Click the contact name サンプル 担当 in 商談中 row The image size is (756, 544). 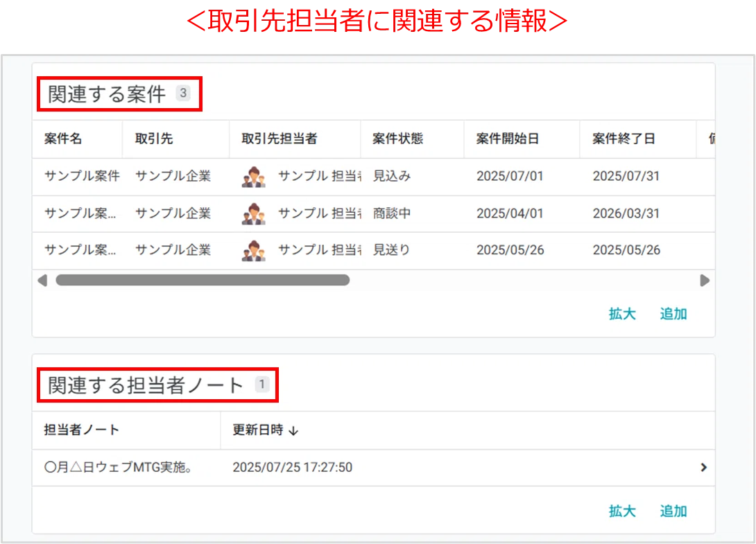click(320, 213)
